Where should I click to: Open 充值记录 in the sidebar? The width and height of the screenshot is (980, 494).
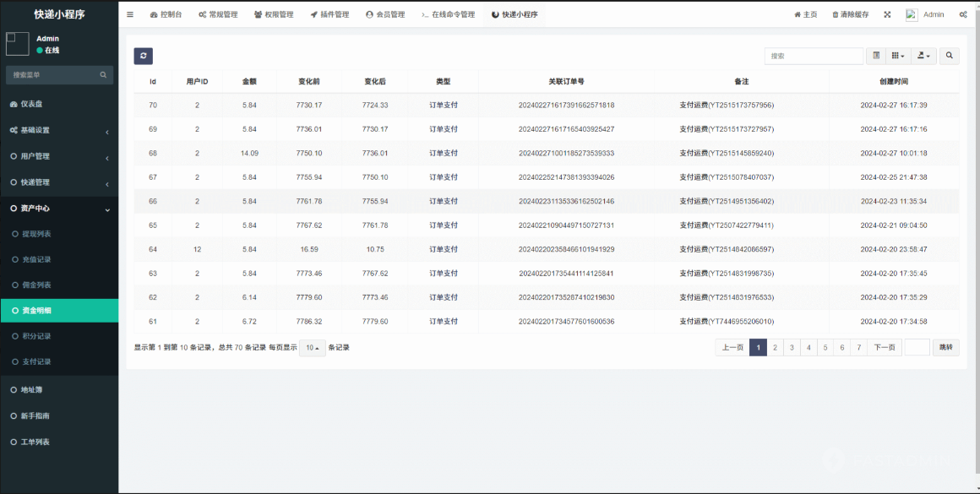pyautogui.click(x=36, y=259)
